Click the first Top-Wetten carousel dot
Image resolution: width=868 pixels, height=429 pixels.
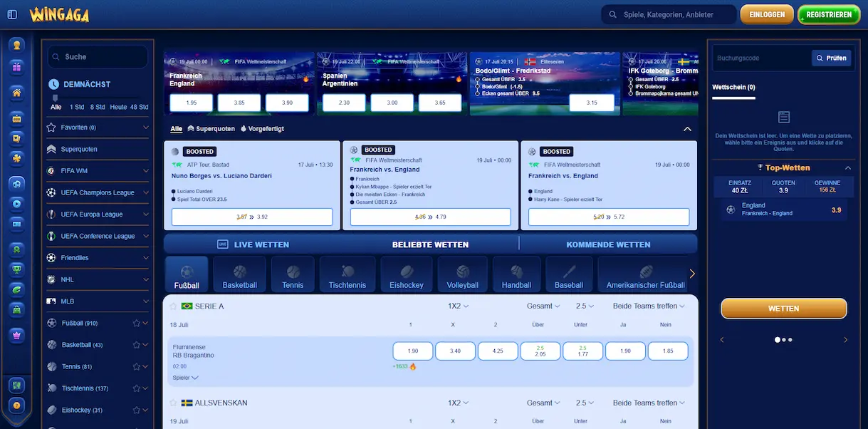tap(778, 340)
